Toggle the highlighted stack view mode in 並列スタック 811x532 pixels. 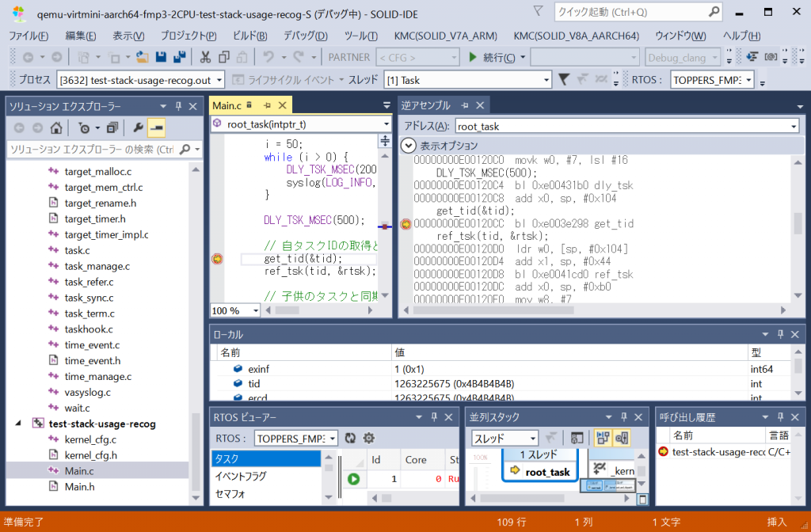click(x=603, y=438)
